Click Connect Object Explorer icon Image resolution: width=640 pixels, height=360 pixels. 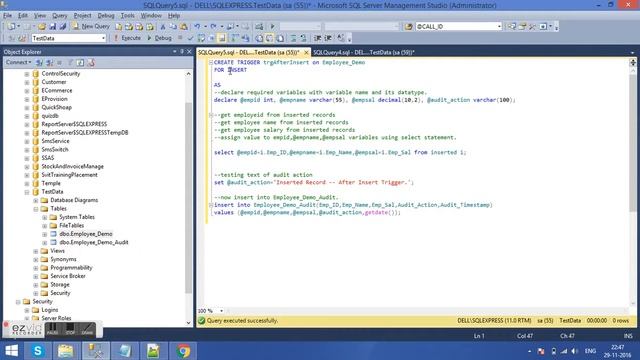coord(39,62)
